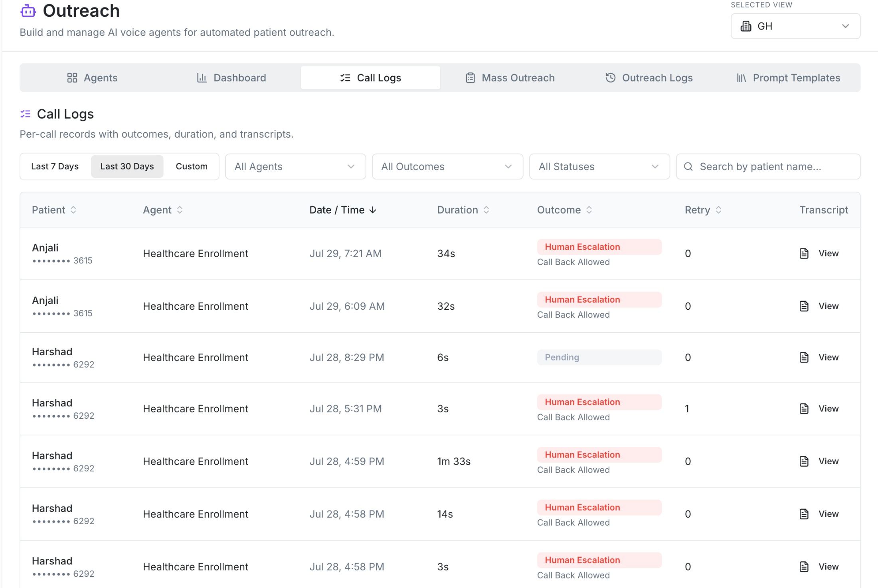The width and height of the screenshot is (878, 588).
Task: View transcript for the Pending Harshad call
Action: 829,357
